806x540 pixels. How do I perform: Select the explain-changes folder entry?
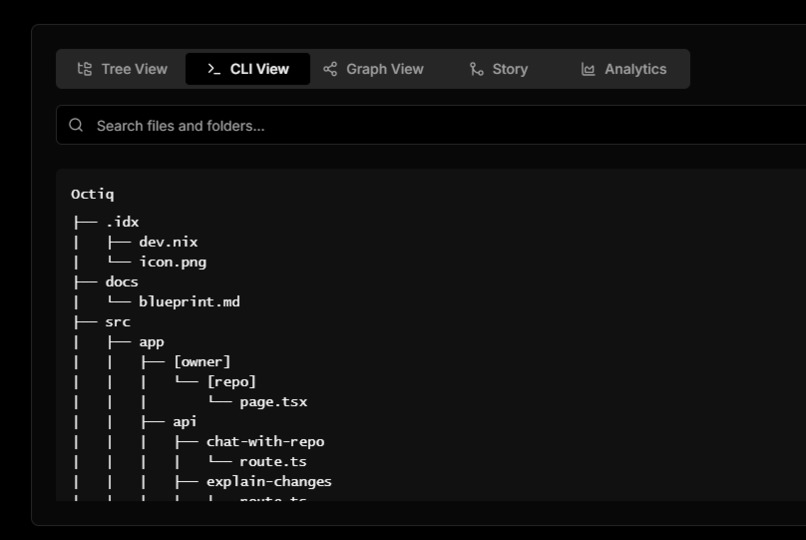(269, 482)
